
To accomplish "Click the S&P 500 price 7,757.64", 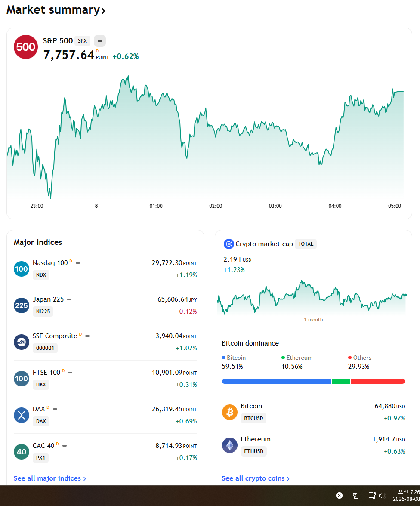I will click(69, 55).
